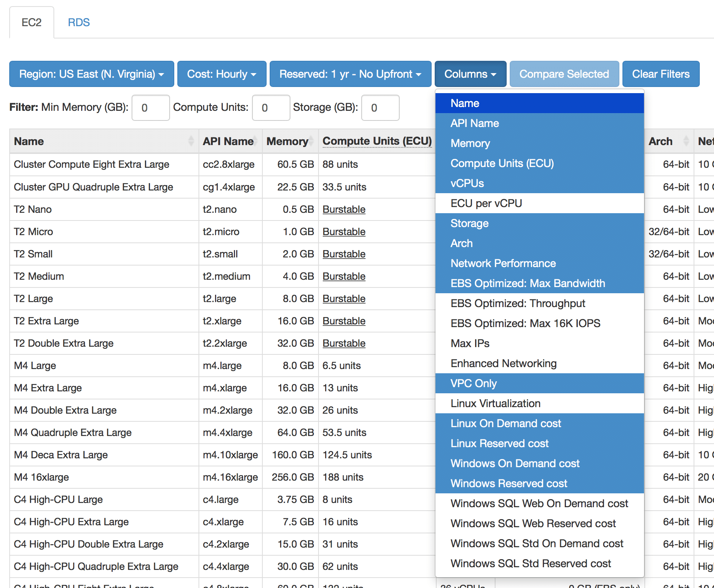Screen dimensions: 714x588
Task: Collapse the Columns dropdown menu
Action: tap(470, 74)
